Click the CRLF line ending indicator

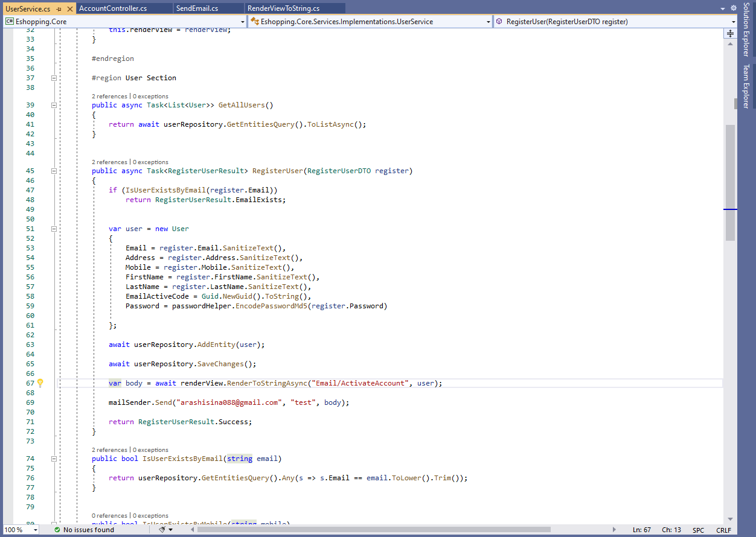coord(723,530)
